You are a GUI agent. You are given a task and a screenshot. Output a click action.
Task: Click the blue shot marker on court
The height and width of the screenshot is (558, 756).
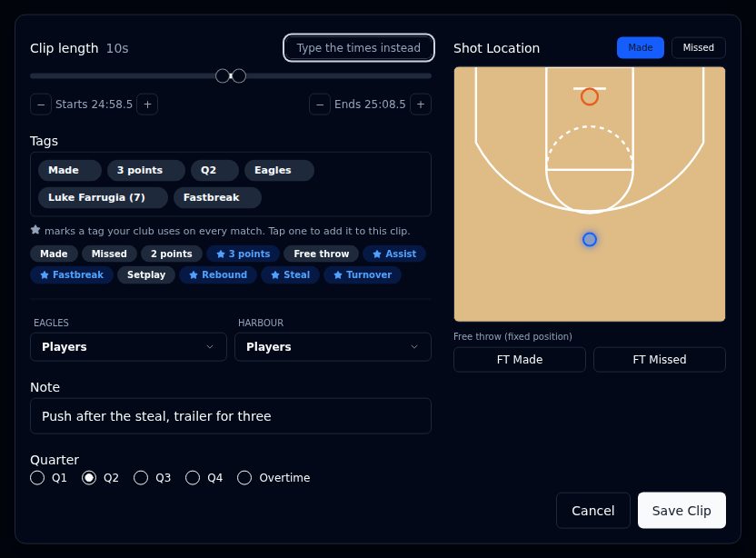[590, 240]
